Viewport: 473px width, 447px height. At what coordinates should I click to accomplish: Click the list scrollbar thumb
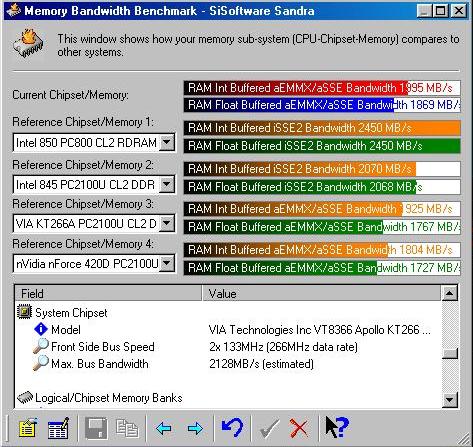click(450, 354)
